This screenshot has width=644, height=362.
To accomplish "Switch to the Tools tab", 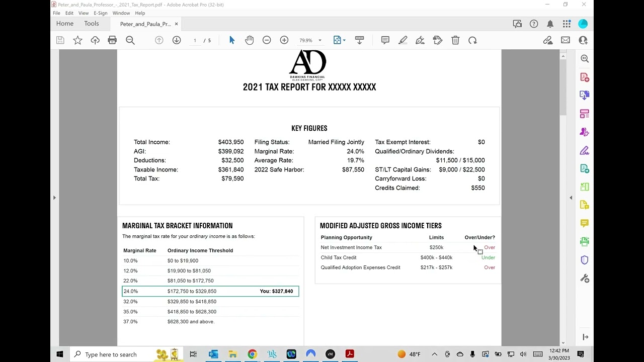I will (92, 24).
